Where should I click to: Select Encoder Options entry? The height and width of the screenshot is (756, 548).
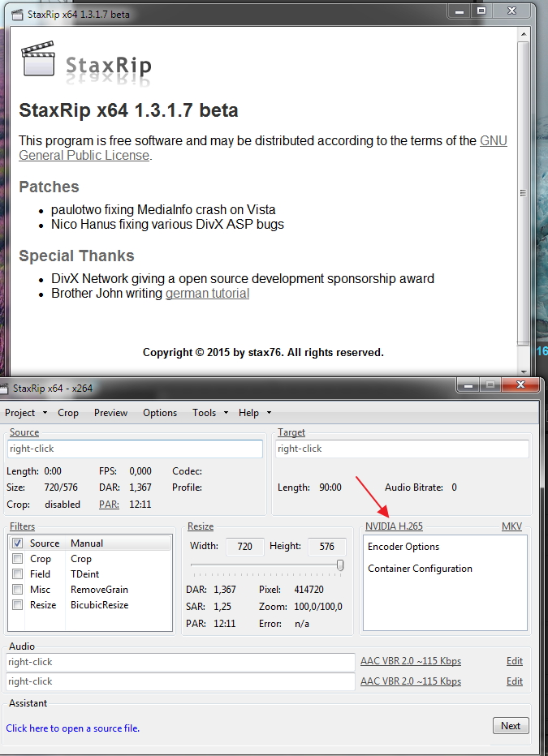click(403, 547)
